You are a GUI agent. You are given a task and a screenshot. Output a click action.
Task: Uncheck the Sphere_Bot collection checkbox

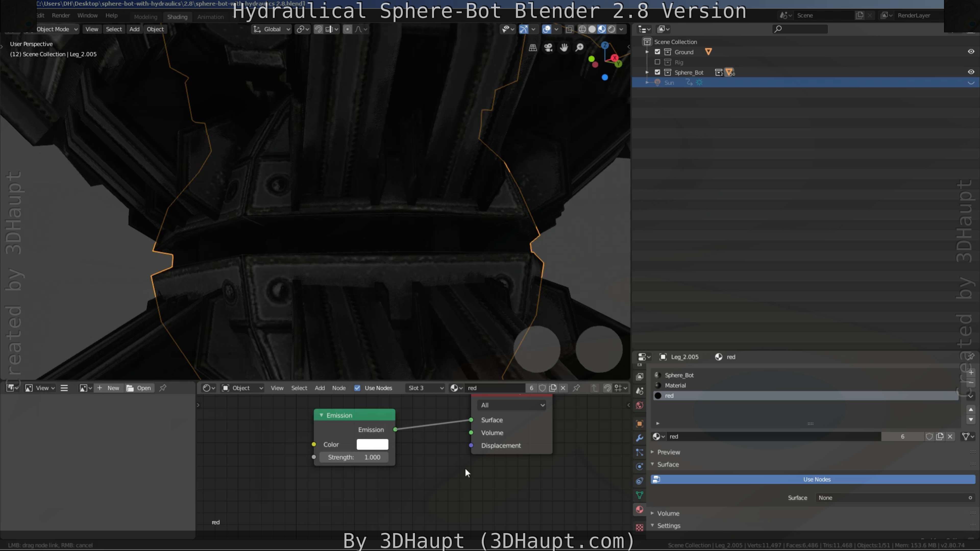657,72
